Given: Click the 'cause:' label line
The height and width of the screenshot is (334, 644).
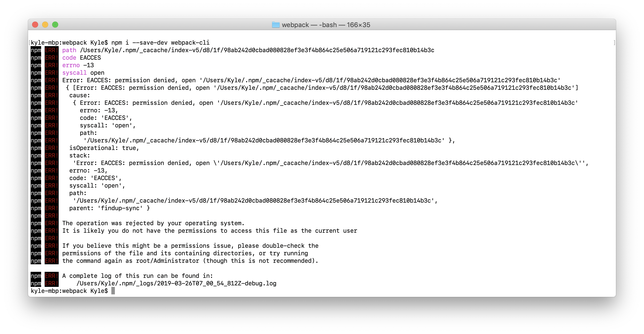Looking at the screenshot, I should (79, 95).
